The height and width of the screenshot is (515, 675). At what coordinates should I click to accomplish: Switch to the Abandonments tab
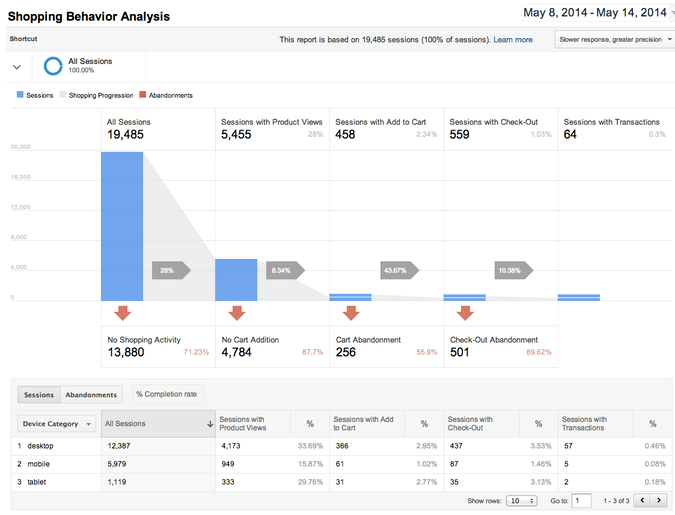pos(91,395)
